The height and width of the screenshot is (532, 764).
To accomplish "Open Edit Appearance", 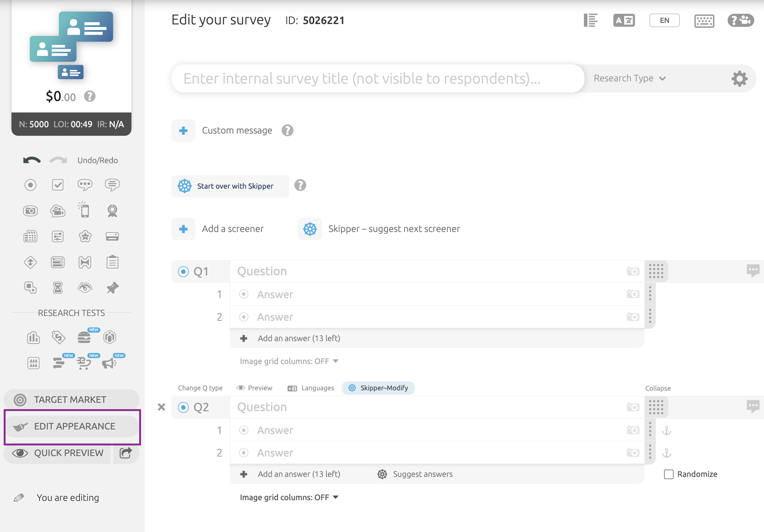I will (72, 426).
